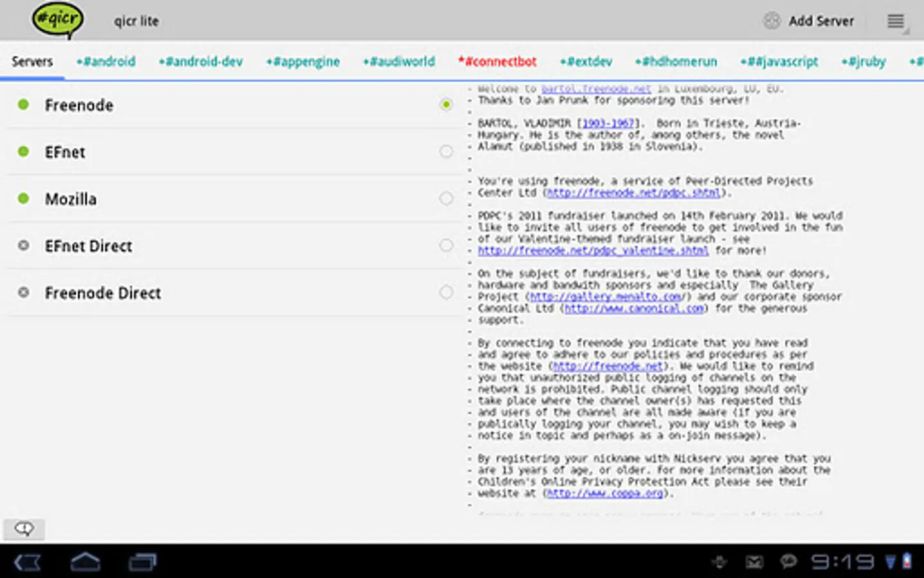Switch to the Servers tab
The image size is (924, 578).
click(32, 62)
